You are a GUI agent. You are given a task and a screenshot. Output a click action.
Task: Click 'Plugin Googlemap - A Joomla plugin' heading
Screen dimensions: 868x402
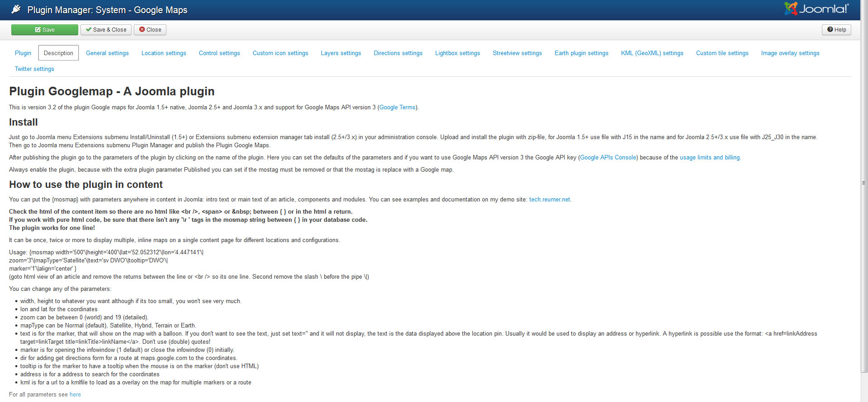(x=112, y=91)
